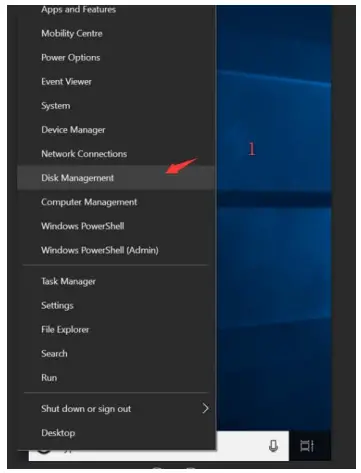
Task: Launch File Explorer
Action: coord(116,329)
